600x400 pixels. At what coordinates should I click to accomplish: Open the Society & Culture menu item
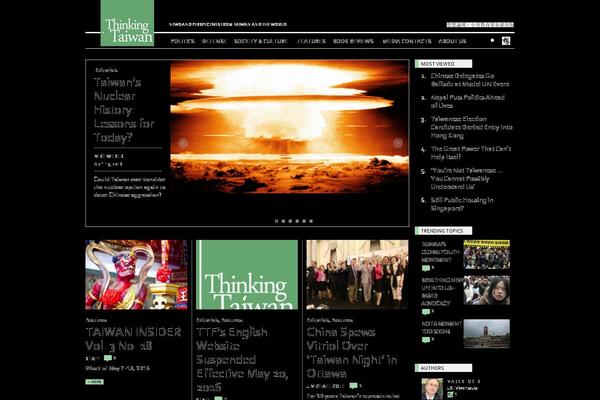click(261, 41)
